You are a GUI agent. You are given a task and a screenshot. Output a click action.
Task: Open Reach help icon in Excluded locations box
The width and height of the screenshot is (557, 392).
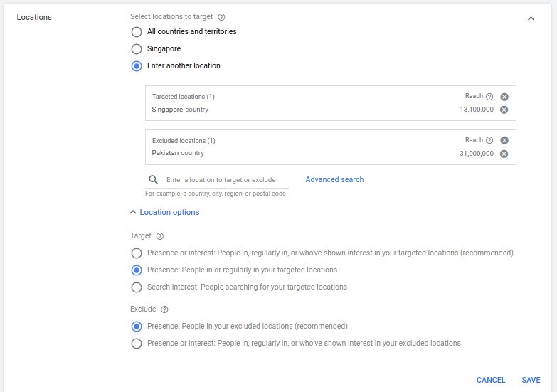coord(489,140)
